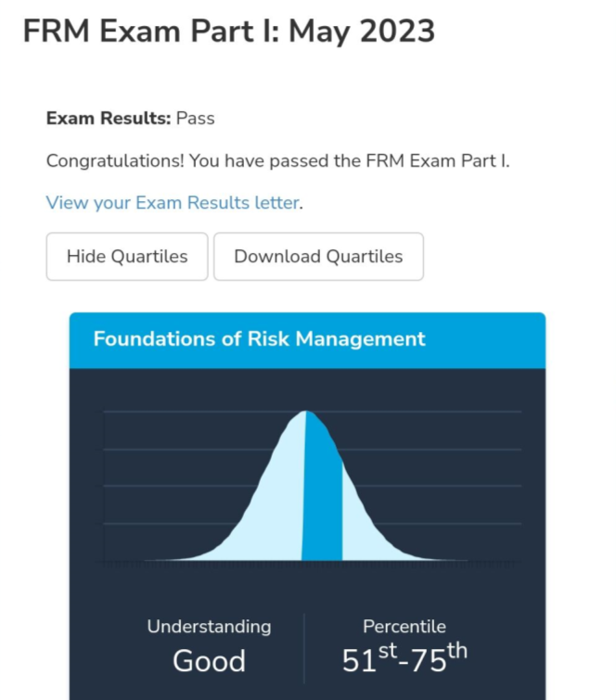Viewport: 616px width, 700px height.
Task: Click the FRM Exam Part I page heading
Action: 228,32
